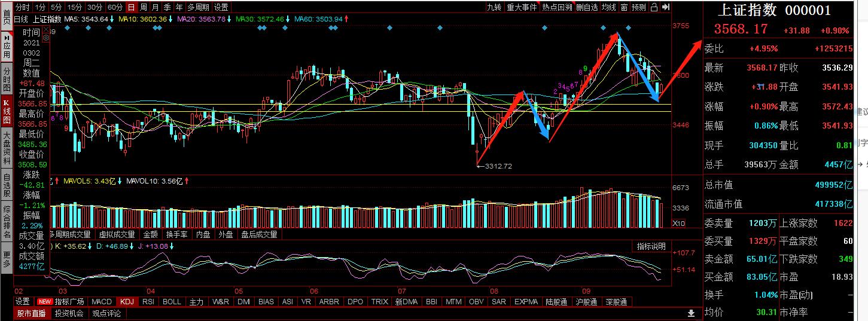
Task: Open the 陆股通 tab
Action: (x=556, y=302)
